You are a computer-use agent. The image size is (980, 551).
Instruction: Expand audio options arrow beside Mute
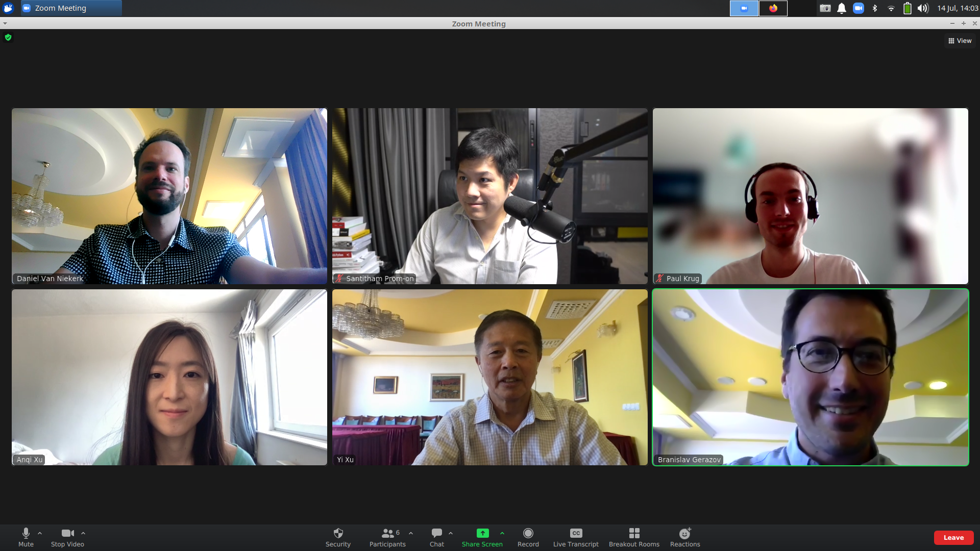(40, 533)
